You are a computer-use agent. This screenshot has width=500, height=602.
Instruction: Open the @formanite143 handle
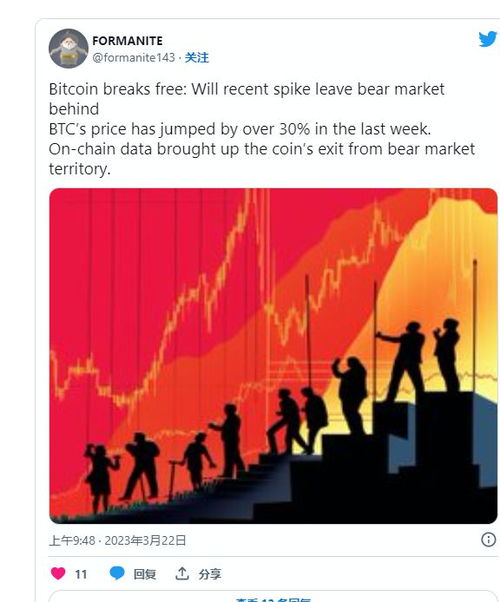point(134,58)
